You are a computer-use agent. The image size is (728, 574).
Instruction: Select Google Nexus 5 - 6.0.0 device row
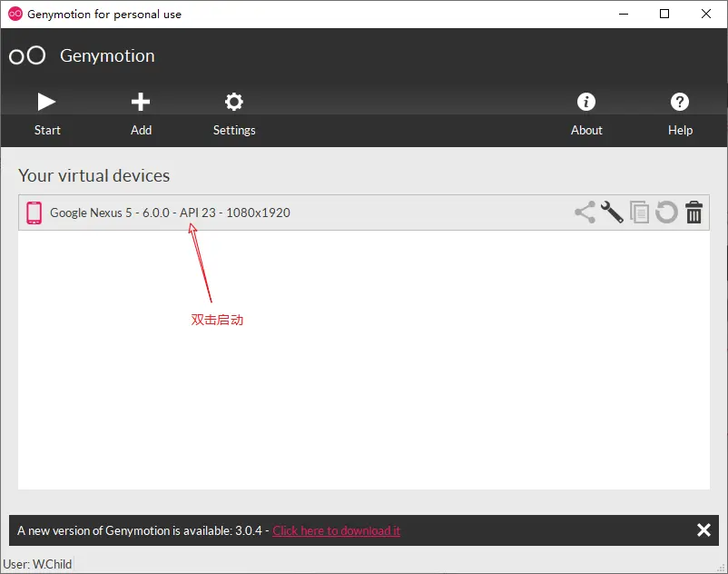(x=363, y=213)
